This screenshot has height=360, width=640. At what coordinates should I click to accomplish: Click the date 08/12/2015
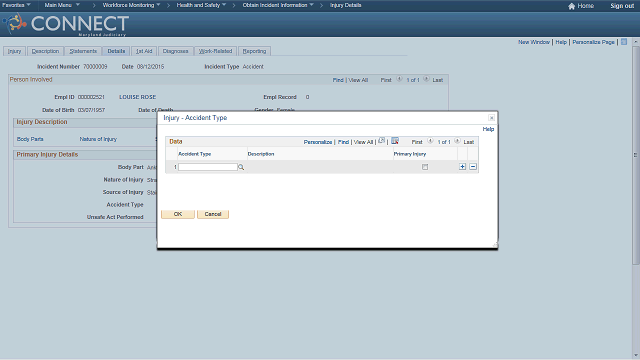150,67
